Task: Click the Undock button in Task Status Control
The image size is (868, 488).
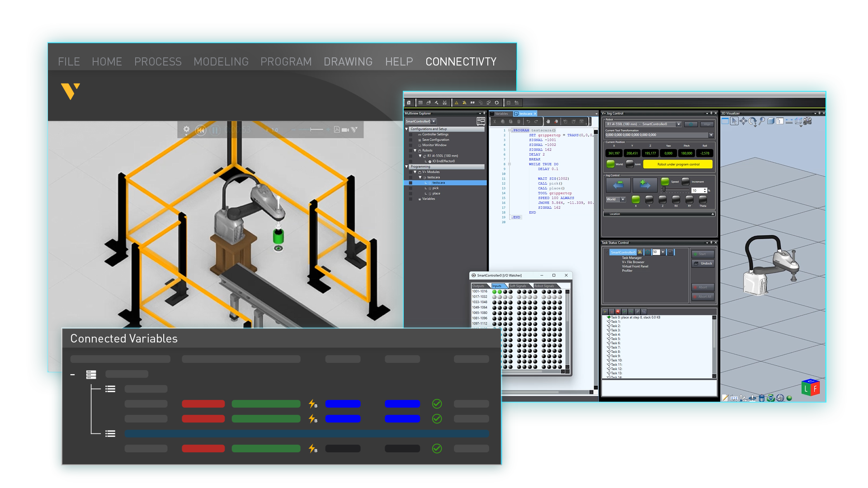Action: (x=703, y=263)
